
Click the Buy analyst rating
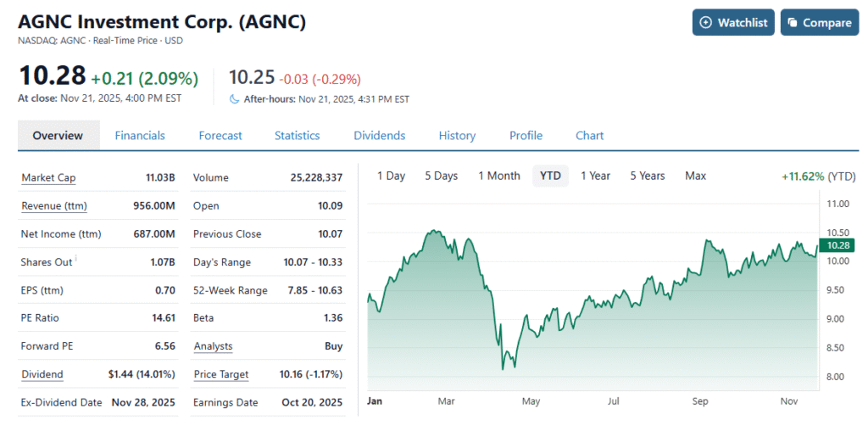pyautogui.click(x=334, y=346)
